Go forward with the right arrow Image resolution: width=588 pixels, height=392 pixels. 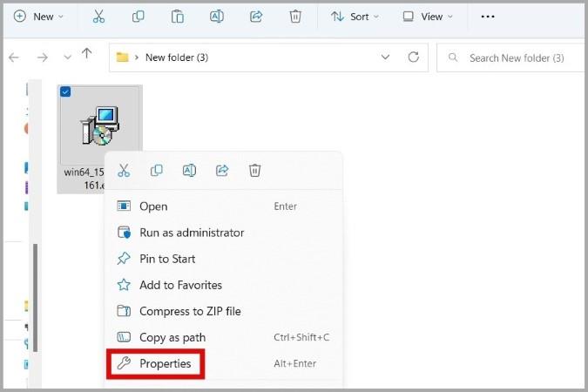pyautogui.click(x=43, y=57)
